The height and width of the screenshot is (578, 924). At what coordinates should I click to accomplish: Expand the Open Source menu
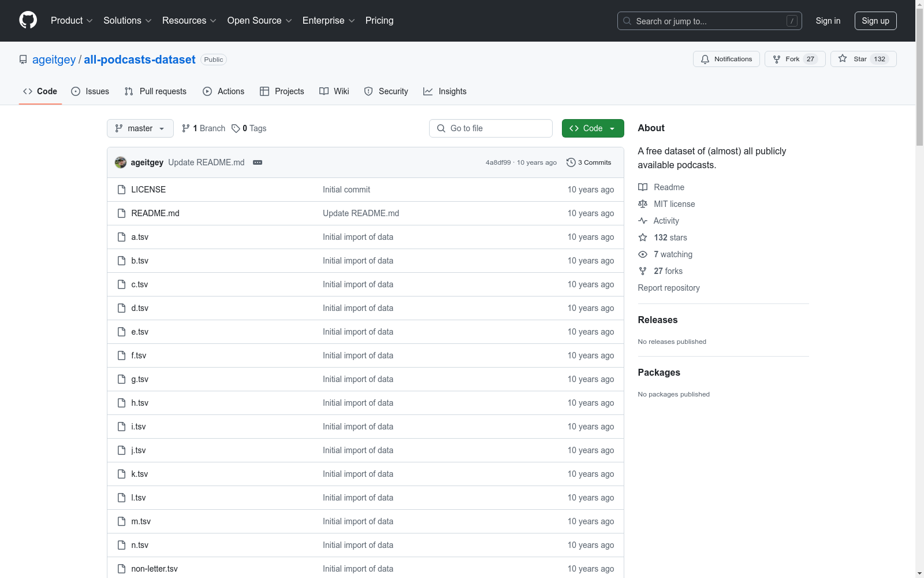pyautogui.click(x=260, y=21)
